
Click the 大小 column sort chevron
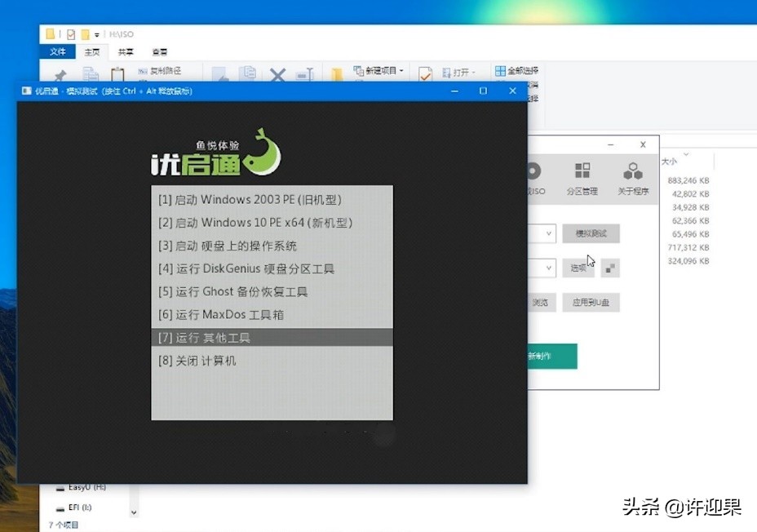coord(685,153)
